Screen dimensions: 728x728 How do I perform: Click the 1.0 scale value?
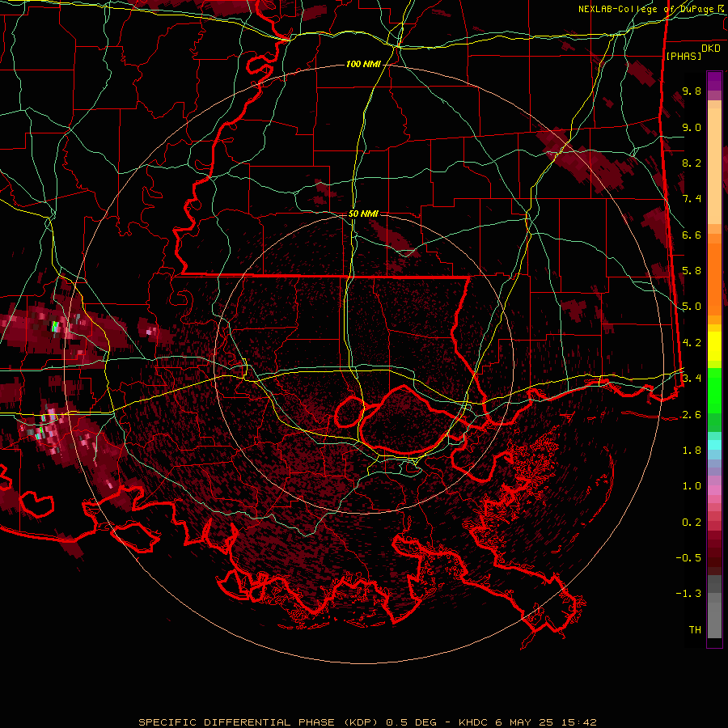692,486
